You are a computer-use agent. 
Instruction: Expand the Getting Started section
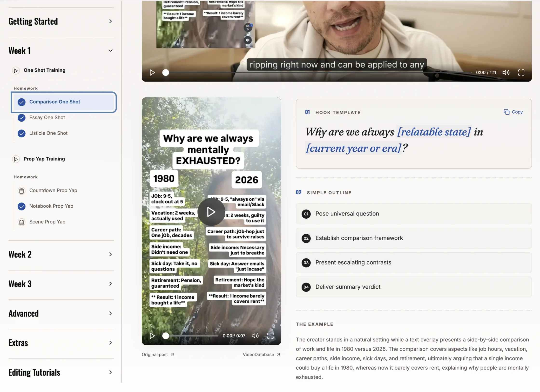(x=110, y=21)
